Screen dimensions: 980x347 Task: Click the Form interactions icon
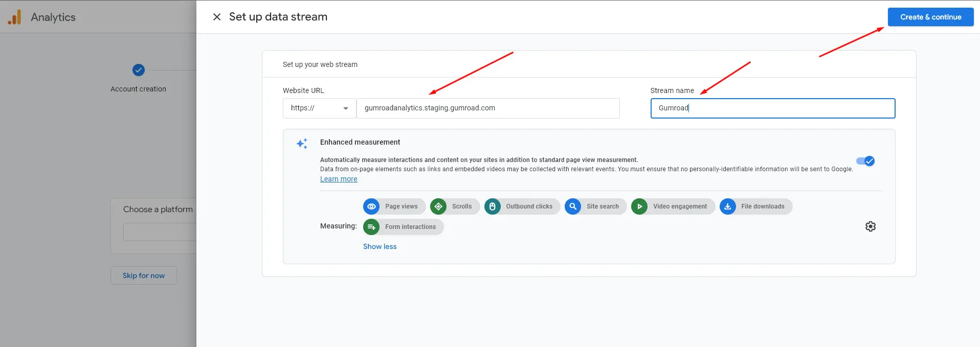371,227
